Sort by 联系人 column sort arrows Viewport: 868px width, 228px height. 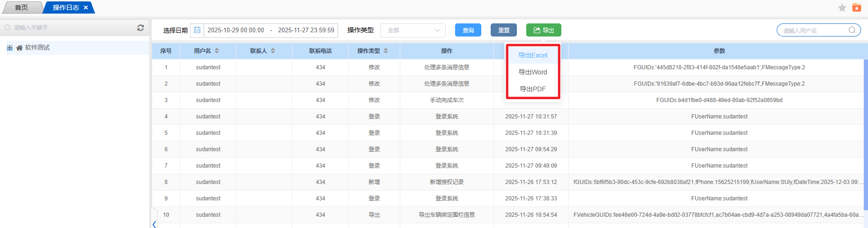[273, 51]
